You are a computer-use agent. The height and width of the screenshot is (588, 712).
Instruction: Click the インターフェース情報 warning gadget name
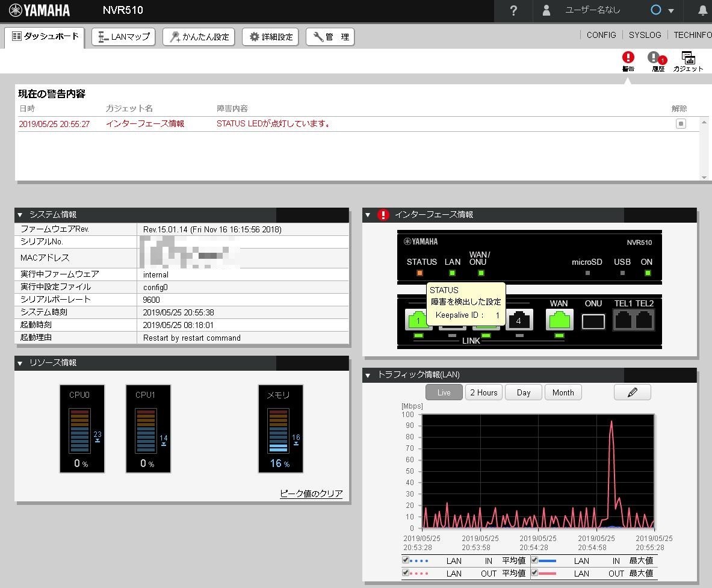point(145,123)
